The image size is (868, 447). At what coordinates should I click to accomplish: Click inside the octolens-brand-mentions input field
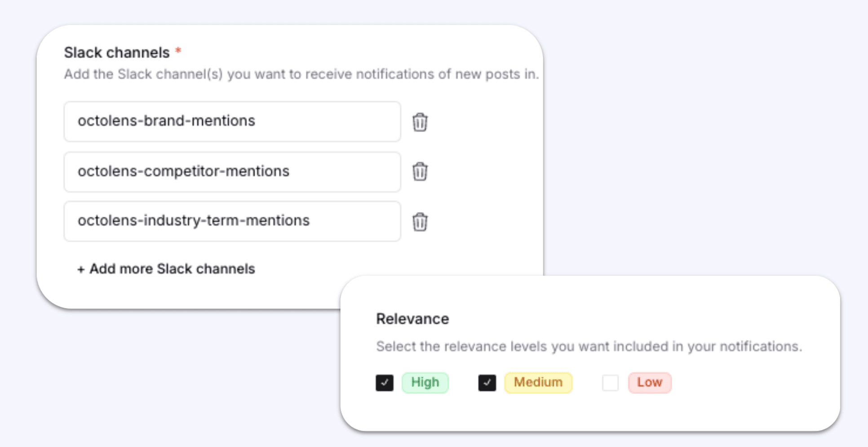tap(232, 121)
